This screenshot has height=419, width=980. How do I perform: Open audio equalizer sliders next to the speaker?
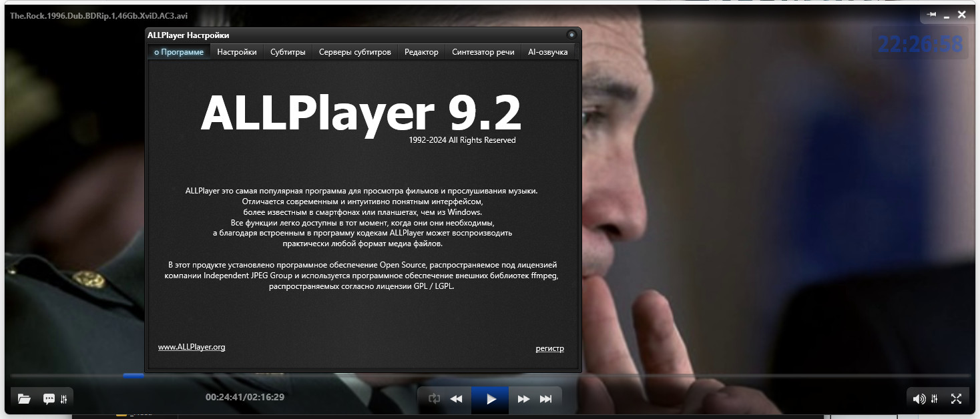[x=935, y=399]
